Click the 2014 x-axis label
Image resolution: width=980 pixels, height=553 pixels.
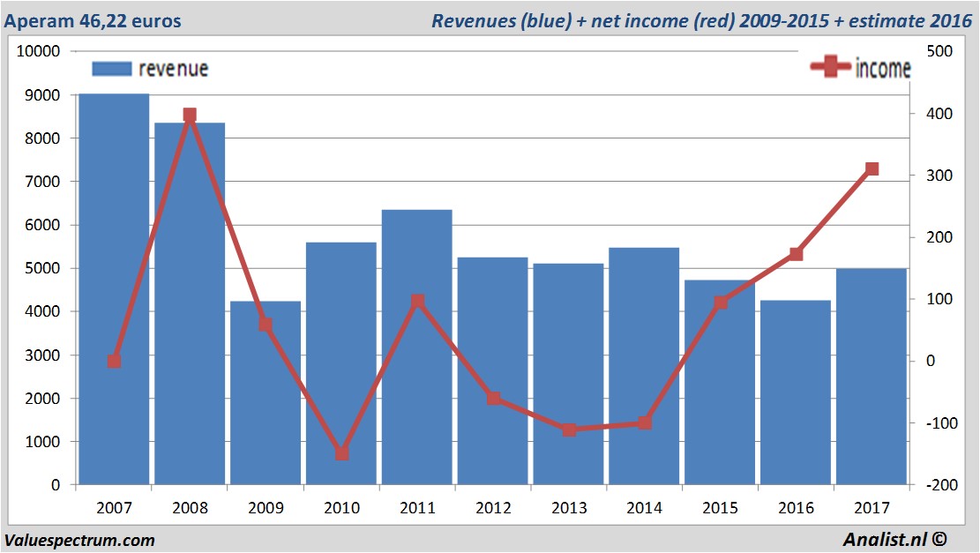(x=645, y=507)
